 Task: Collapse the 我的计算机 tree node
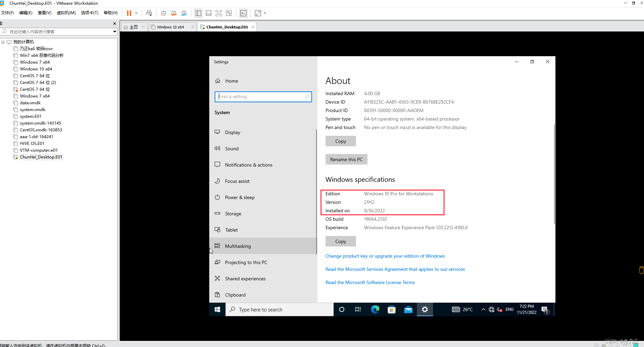click(x=3, y=42)
